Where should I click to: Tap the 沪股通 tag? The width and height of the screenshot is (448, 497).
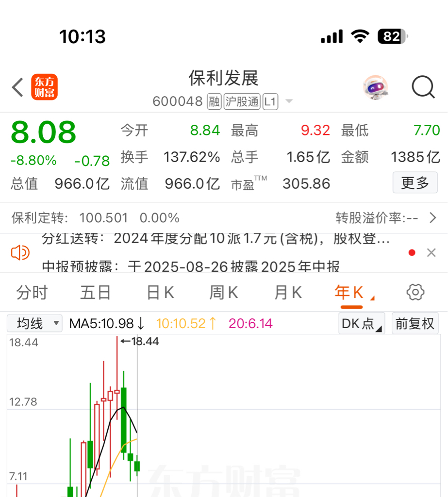(x=242, y=101)
